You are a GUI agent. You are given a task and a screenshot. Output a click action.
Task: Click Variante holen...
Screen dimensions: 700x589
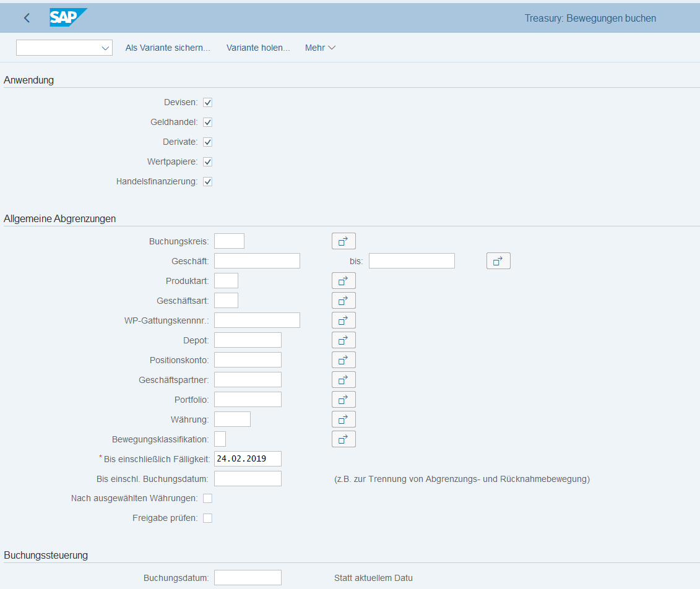point(258,48)
